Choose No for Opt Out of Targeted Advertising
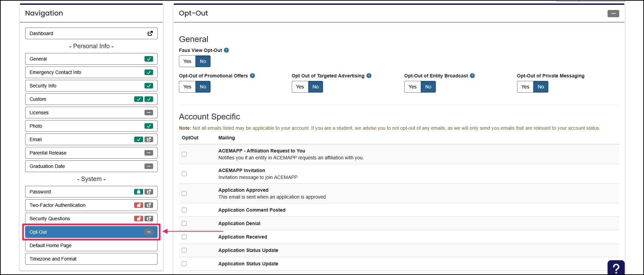The height and width of the screenshot is (275, 644). pos(315,87)
